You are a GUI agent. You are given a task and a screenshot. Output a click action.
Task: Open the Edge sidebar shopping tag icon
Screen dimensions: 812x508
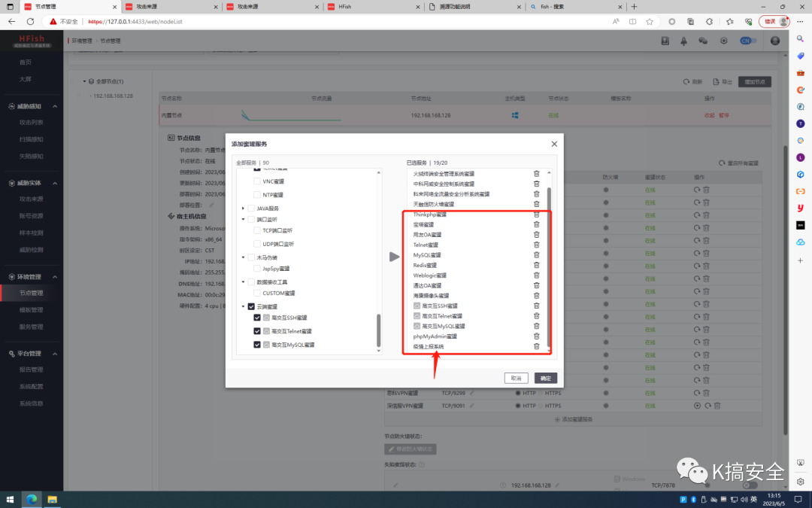(800, 56)
